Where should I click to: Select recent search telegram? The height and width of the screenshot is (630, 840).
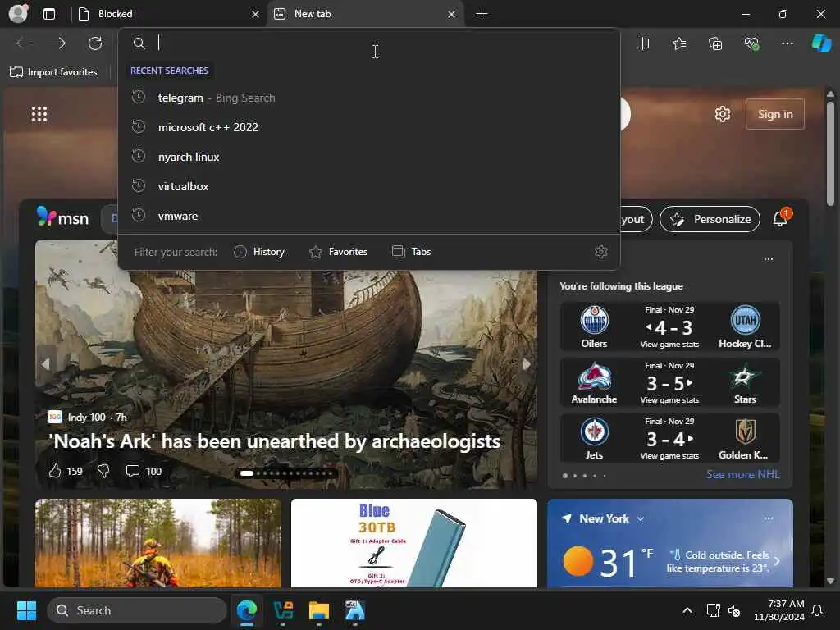369,98
